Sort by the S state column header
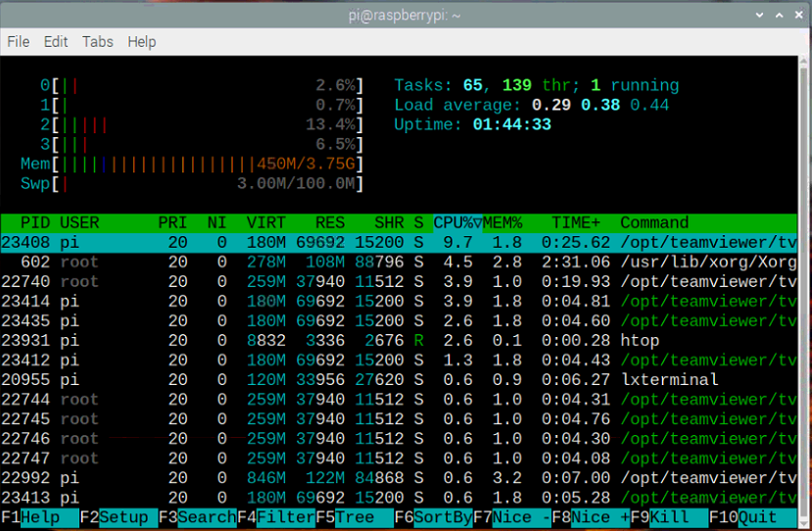Viewport: 812px width, 531px height. point(418,222)
